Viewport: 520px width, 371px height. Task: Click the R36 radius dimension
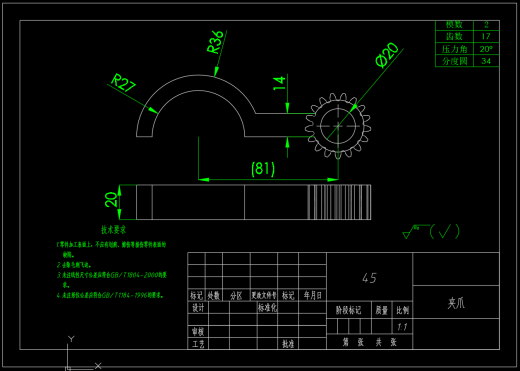(x=215, y=42)
